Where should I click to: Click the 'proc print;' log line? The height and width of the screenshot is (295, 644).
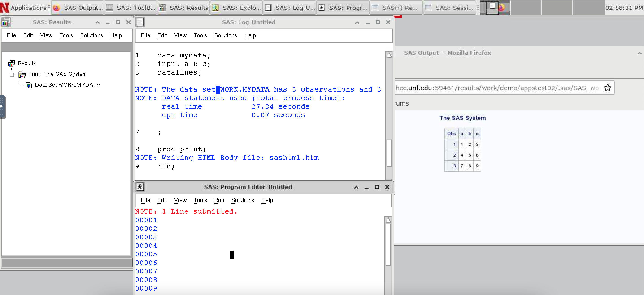181,149
